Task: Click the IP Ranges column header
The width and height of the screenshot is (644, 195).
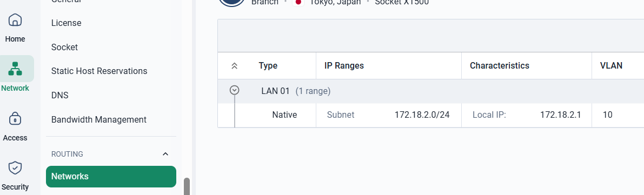Action: (344, 66)
